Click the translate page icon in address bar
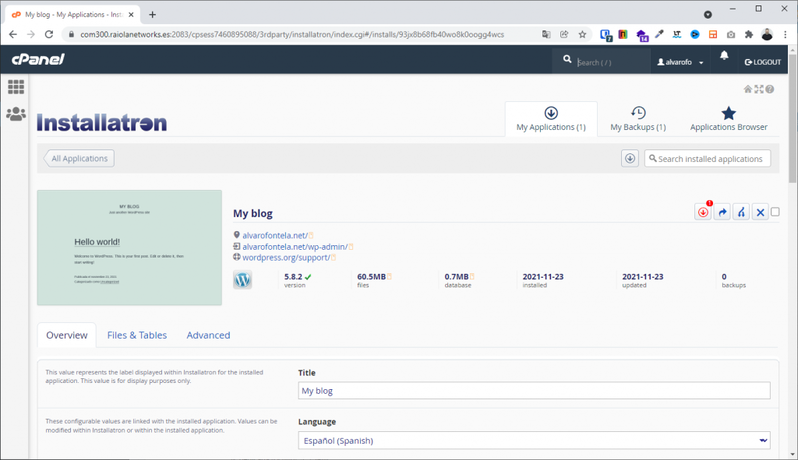 point(546,35)
